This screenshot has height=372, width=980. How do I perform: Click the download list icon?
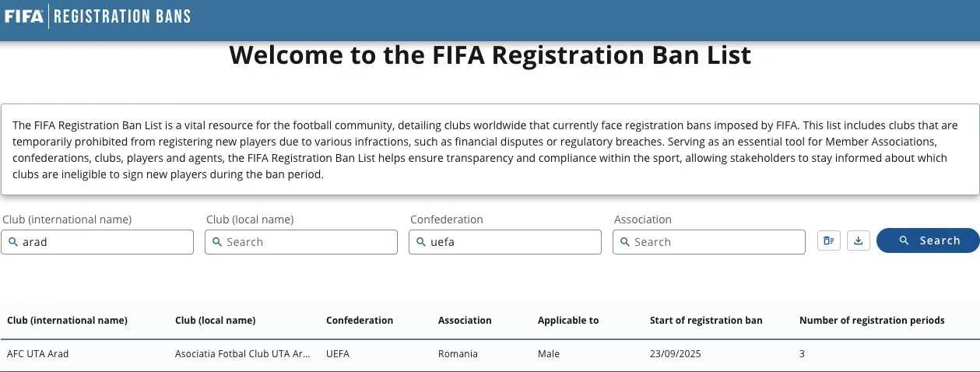tap(858, 241)
